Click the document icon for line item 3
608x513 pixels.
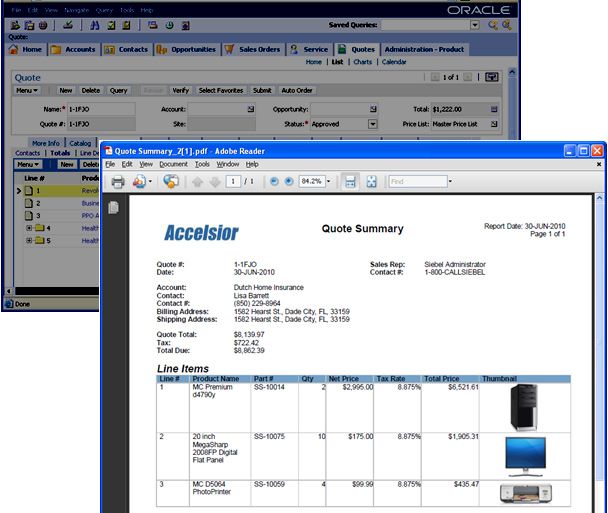pos(29,216)
